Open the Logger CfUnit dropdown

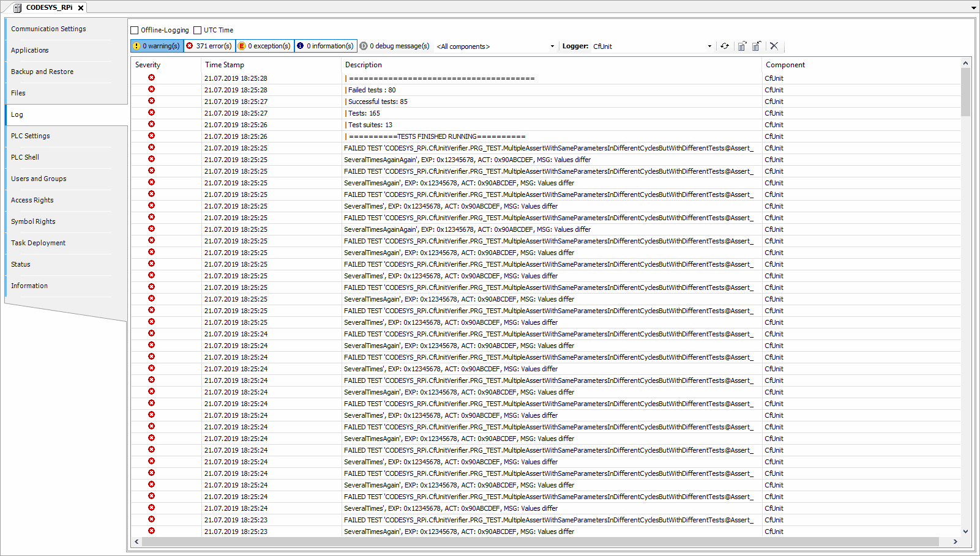point(653,46)
